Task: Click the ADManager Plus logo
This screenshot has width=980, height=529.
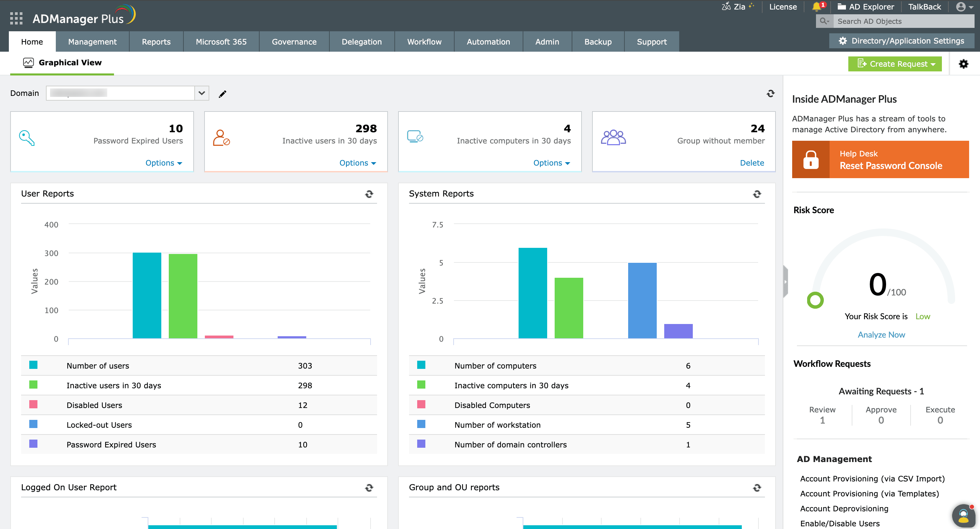Action: point(84,15)
